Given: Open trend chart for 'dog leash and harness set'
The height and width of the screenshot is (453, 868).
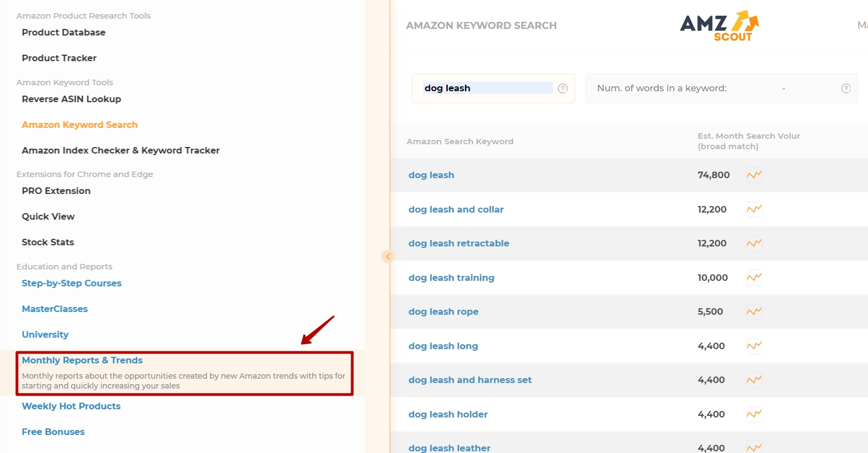Looking at the screenshot, I should (x=754, y=380).
